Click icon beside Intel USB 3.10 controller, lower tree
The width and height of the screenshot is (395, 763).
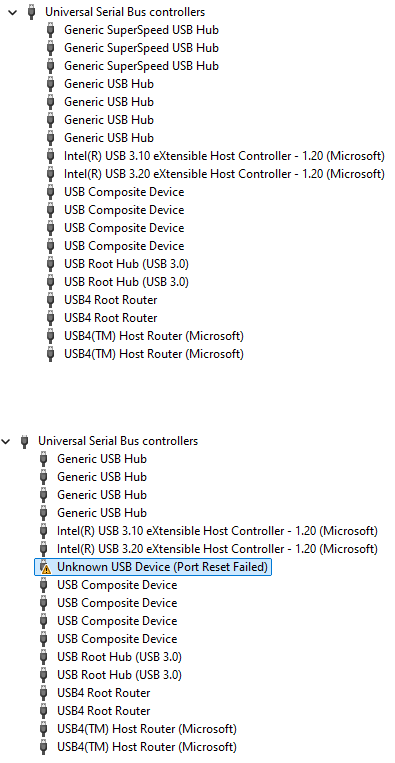(x=43, y=531)
